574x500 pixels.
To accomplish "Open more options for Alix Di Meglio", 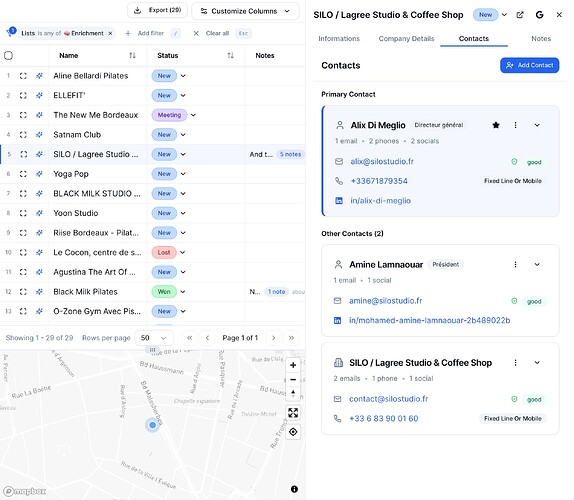I will [x=515, y=125].
